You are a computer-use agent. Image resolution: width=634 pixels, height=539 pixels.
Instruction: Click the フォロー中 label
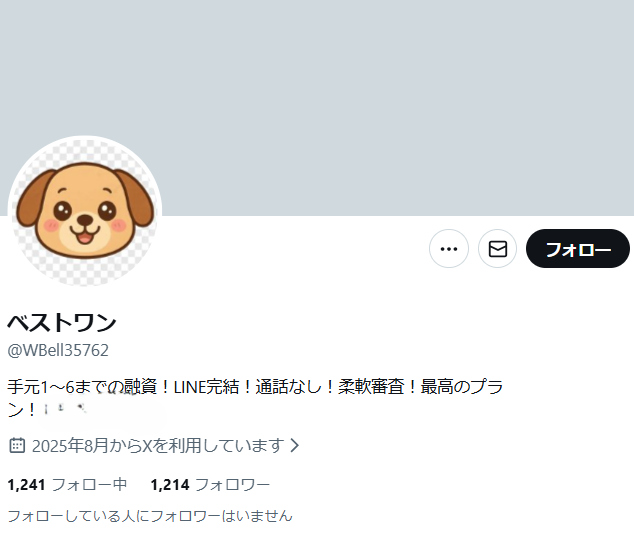(89, 484)
